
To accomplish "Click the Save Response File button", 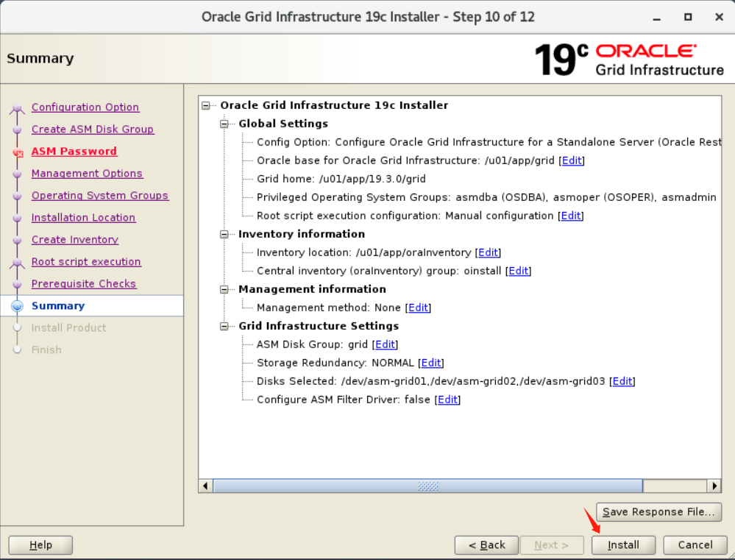I will (x=658, y=512).
